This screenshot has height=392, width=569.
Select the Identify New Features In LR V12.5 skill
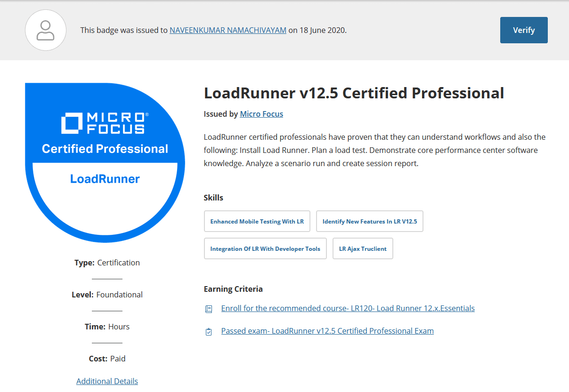coord(369,221)
